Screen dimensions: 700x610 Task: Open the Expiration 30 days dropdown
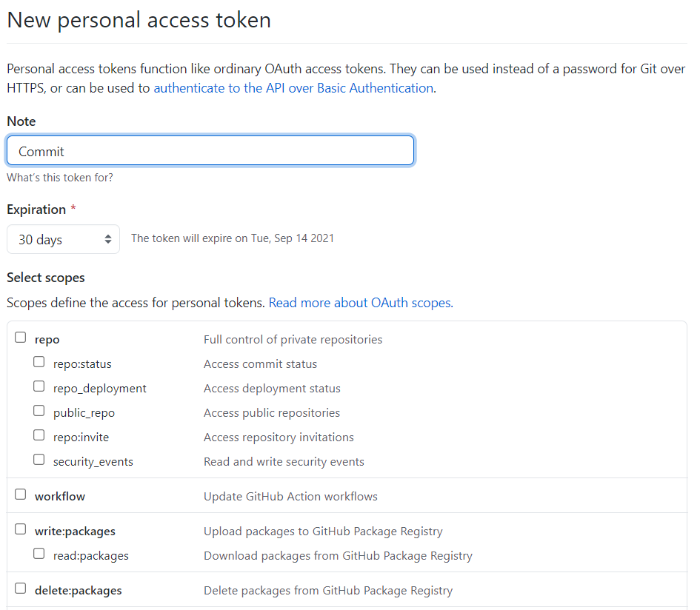pos(63,240)
